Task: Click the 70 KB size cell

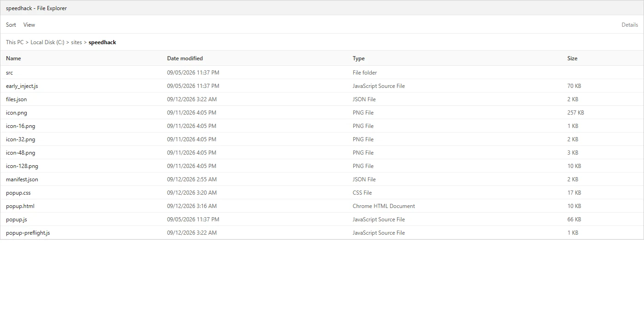Action: tap(574, 86)
